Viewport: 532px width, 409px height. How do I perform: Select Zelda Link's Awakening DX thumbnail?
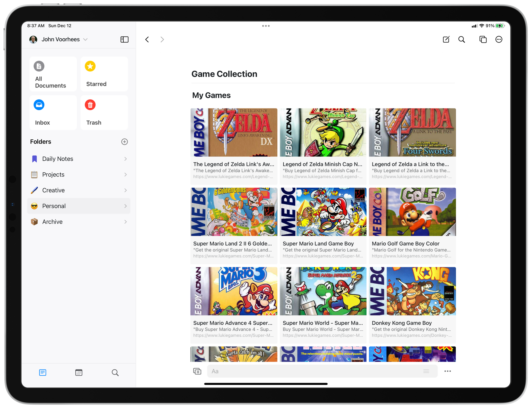coord(234,133)
